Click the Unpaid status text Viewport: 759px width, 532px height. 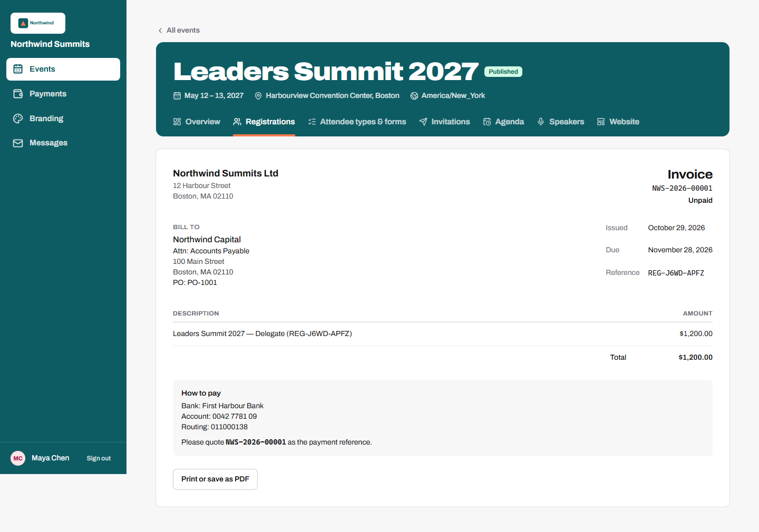700,201
